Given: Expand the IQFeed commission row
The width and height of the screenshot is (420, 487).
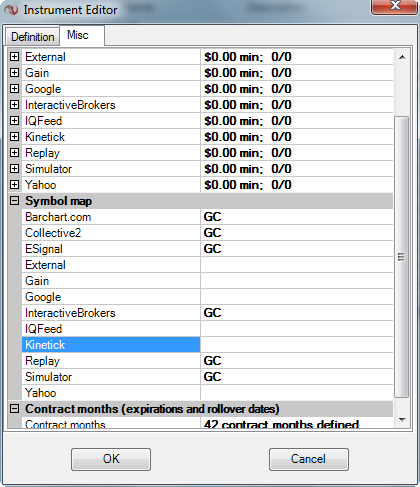Looking at the screenshot, I should pyautogui.click(x=14, y=121).
